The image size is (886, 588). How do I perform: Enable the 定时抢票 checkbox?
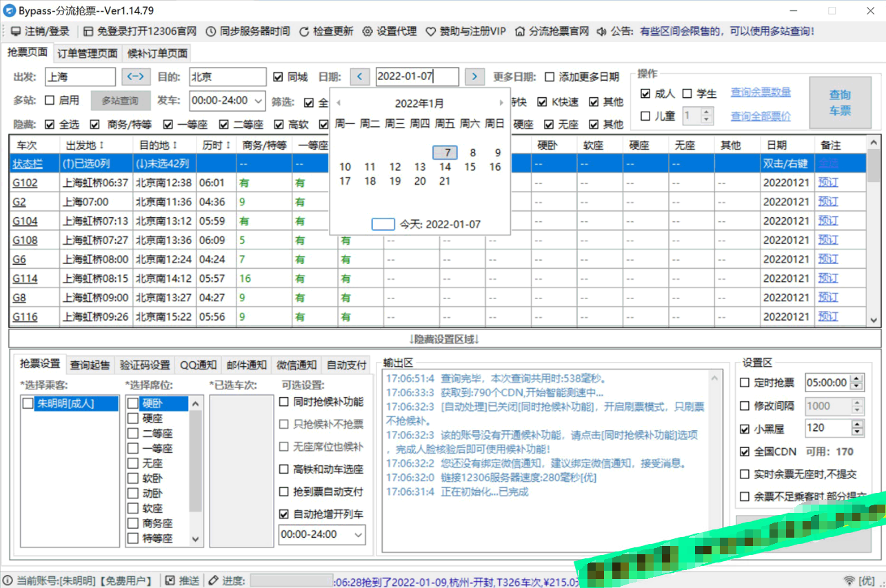745,383
